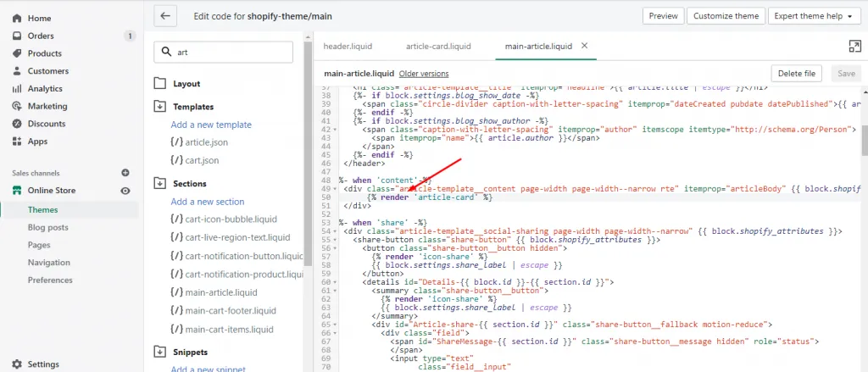View Older versions of the file
868x372 pixels.
[424, 74]
